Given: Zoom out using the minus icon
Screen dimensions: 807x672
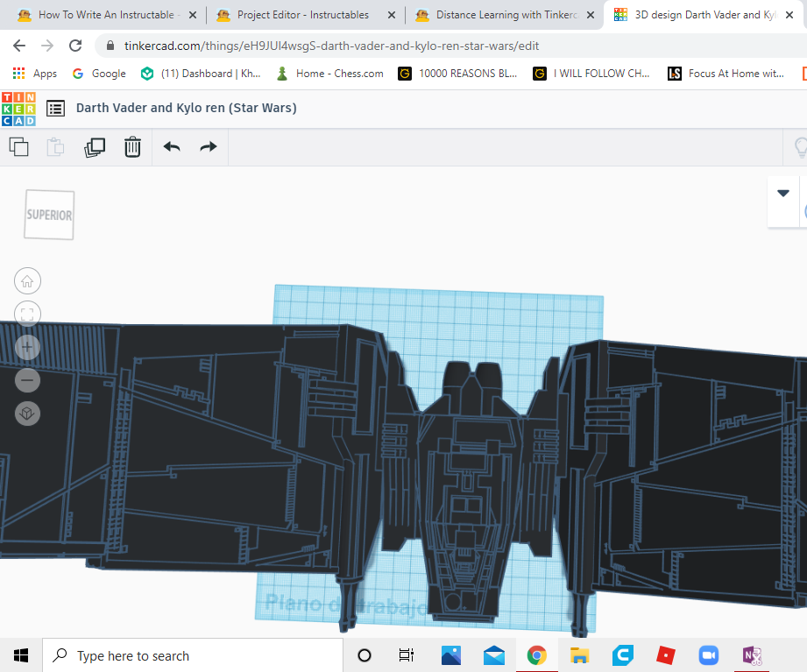Looking at the screenshot, I should (27, 380).
